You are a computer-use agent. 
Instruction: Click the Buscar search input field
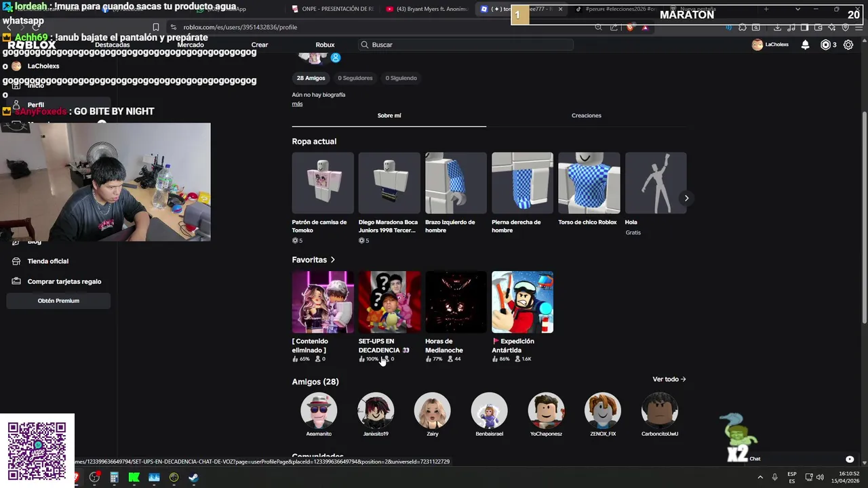point(466,45)
